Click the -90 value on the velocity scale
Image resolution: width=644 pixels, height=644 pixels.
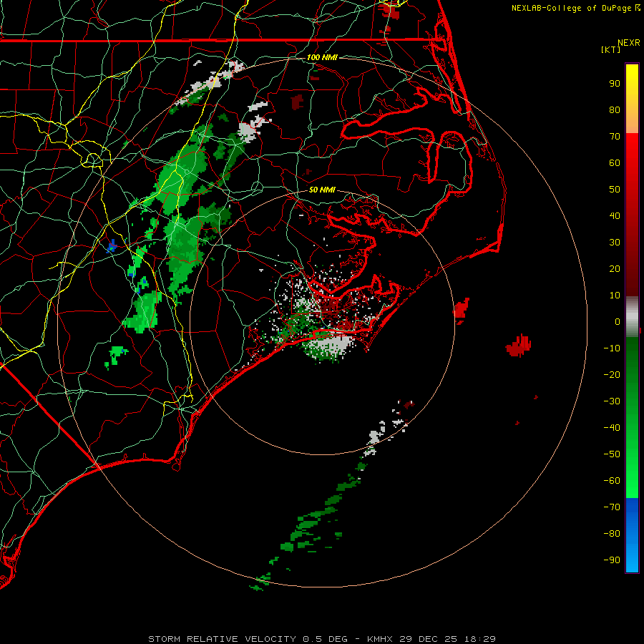click(612, 560)
